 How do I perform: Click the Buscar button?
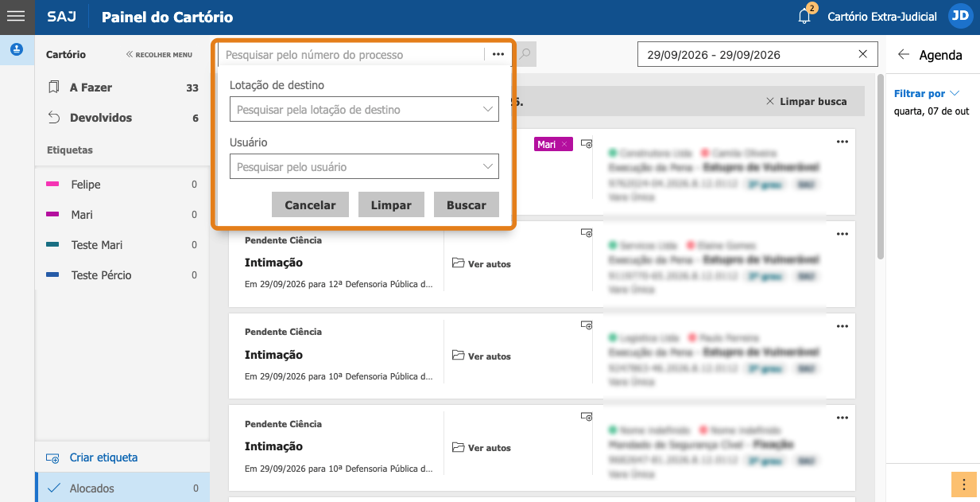point(467,204)
